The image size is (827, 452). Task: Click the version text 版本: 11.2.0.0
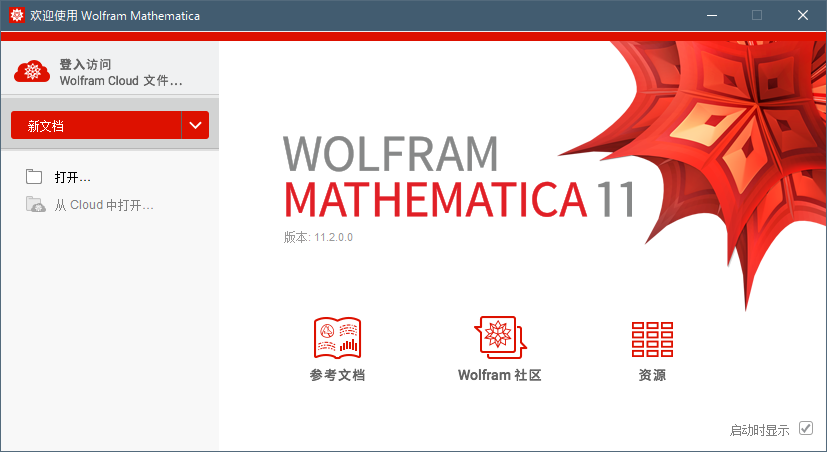[318, 237]
